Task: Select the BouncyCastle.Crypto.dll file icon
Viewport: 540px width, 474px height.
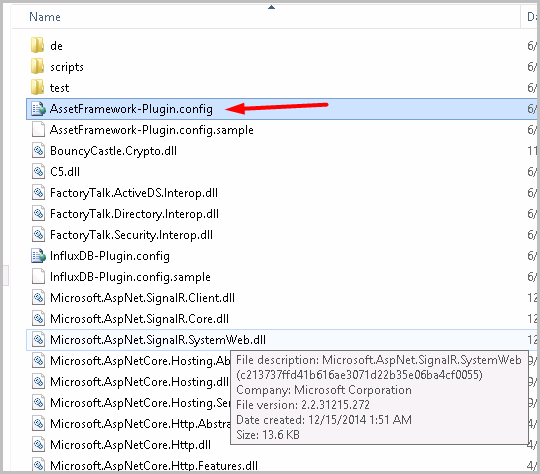Action: [x=38, y=151]
